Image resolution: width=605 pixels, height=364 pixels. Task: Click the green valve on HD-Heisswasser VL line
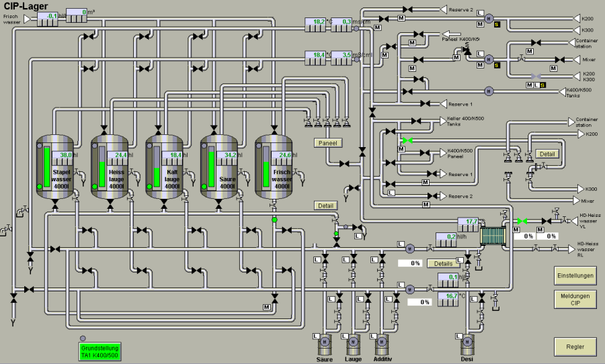(521, 221)
